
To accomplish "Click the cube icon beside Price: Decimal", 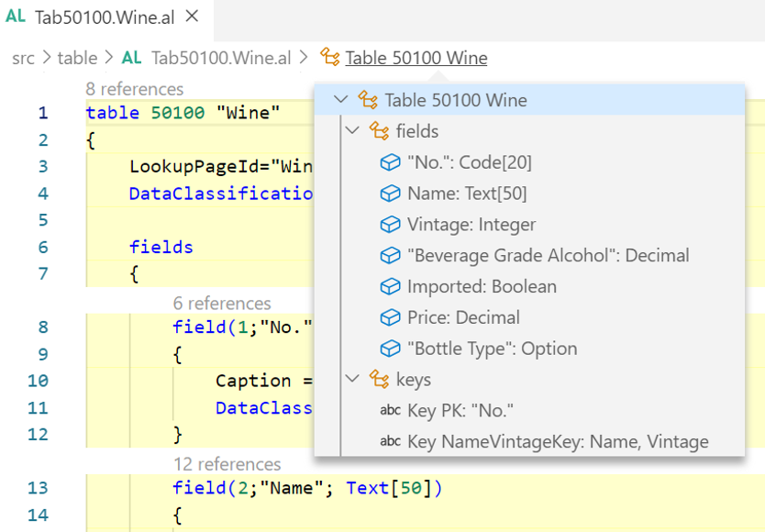I will tap(390, 318).
